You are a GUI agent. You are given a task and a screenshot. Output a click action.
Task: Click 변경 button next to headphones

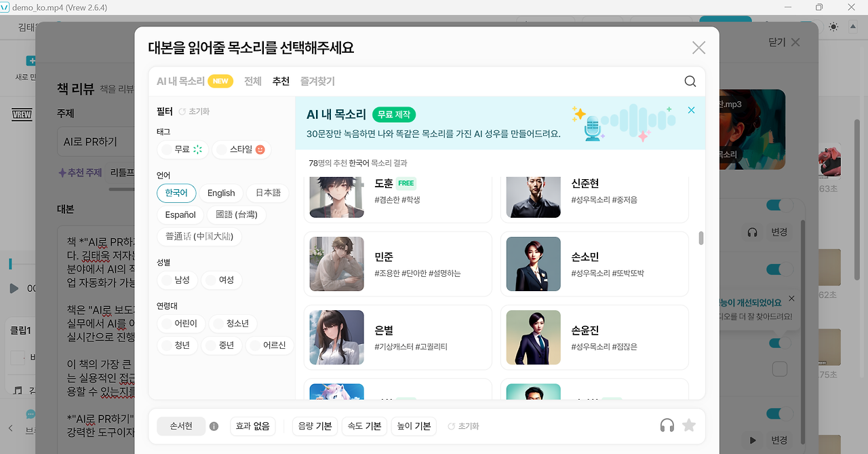point(779,232)
